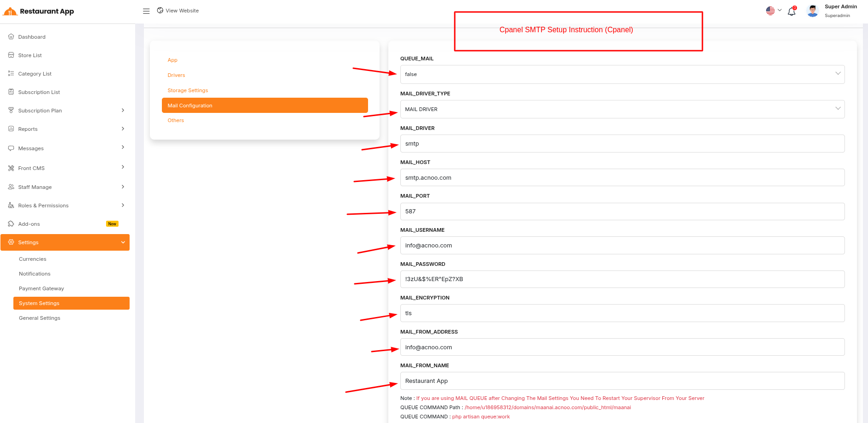Click the globe icon beside View Website
The image size is (868, 423).
(160, 11)
